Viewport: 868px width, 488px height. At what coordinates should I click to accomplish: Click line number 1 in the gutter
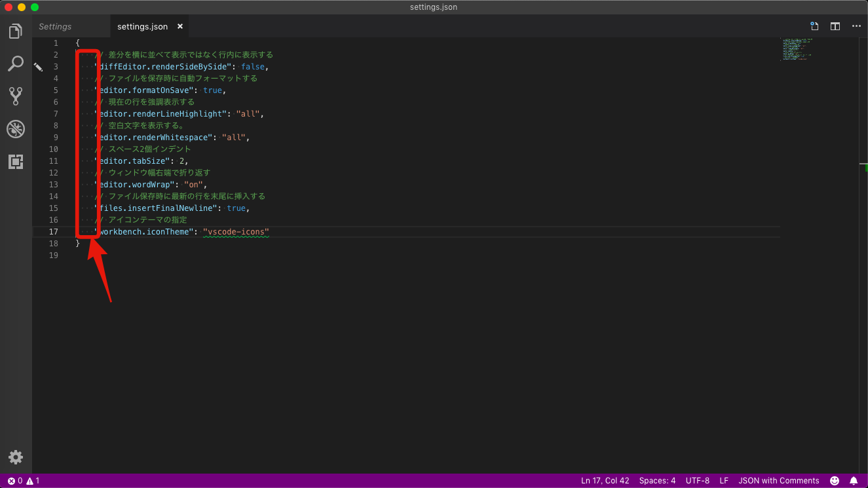[x=56, y=43]
